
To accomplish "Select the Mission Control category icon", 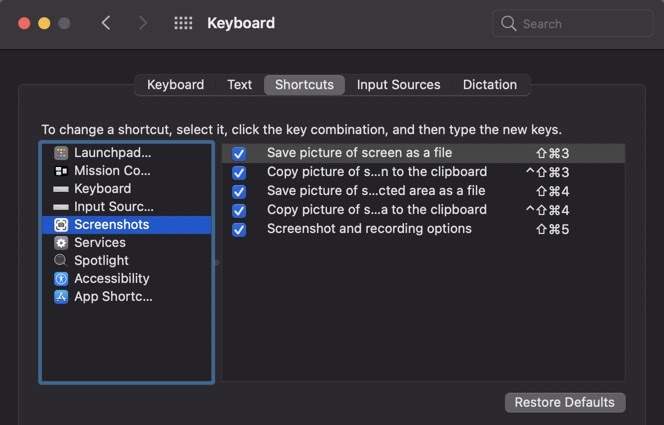I will (x=61, y=171).
